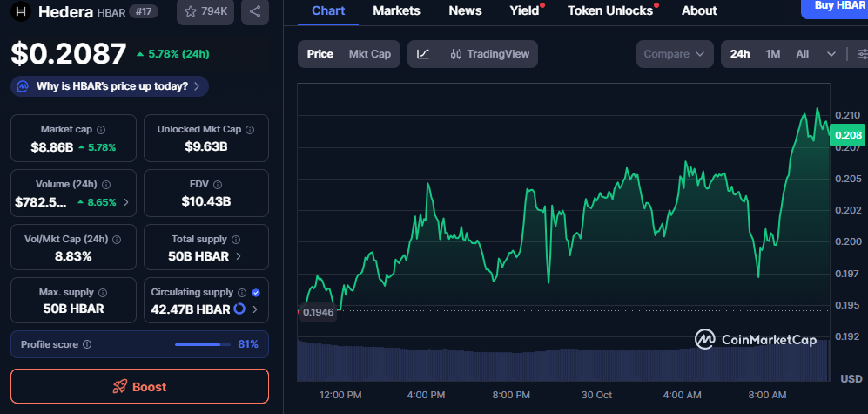
Task: Switch to TradingView candlestick chart
Action: tap(490, 54)
